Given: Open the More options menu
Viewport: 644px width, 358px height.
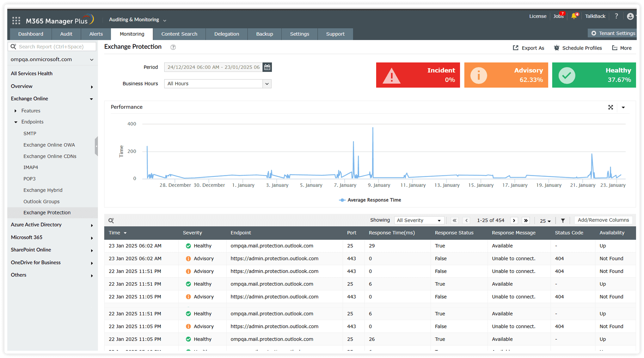Looking at the screenshot, I should 622,48.
